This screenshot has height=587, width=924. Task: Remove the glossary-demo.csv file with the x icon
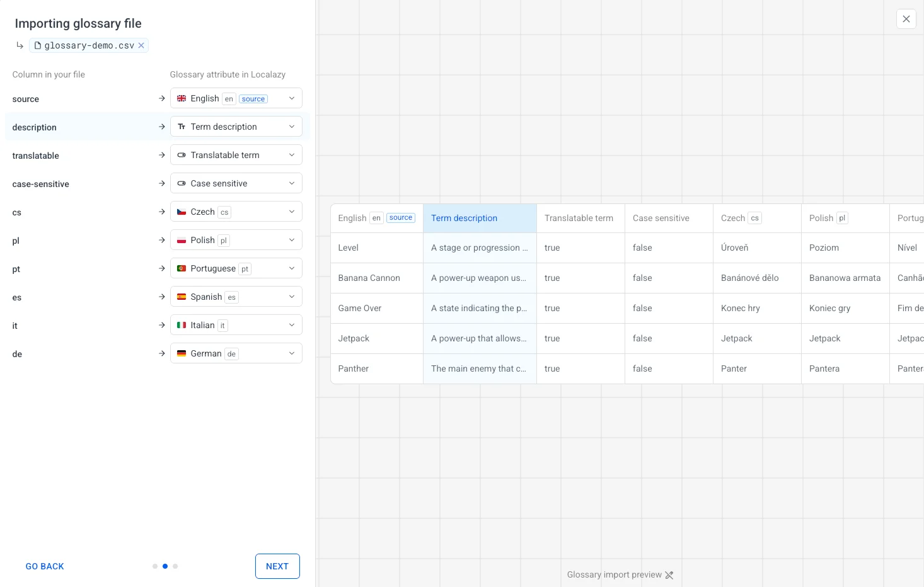pos(141,45)
